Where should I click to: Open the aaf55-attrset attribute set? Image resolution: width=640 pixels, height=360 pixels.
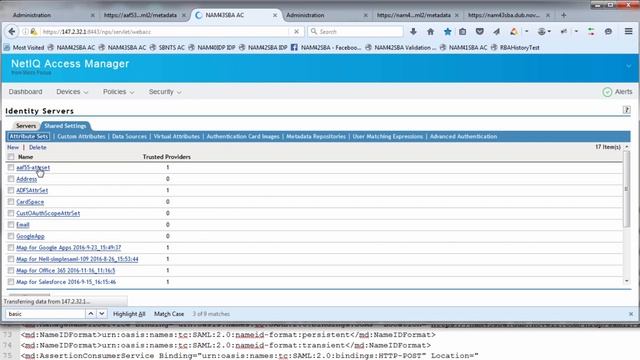pyautogui.click(x=33, y=167)
